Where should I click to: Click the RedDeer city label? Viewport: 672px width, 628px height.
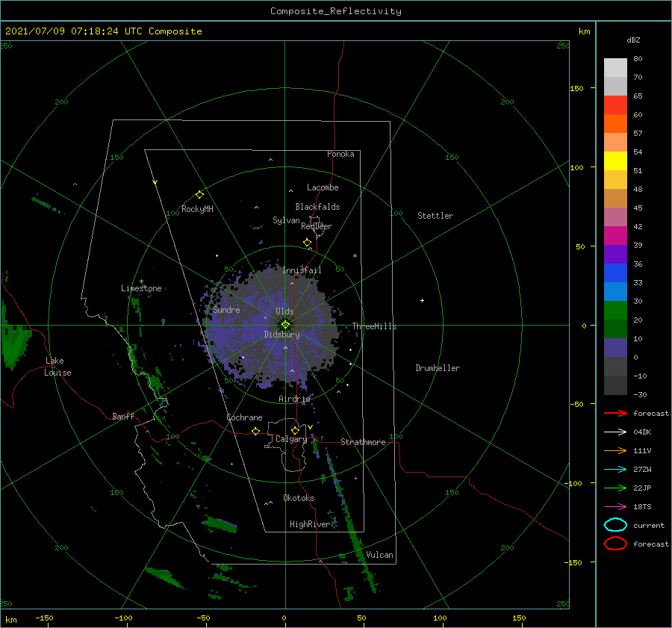tap(317, 226)
